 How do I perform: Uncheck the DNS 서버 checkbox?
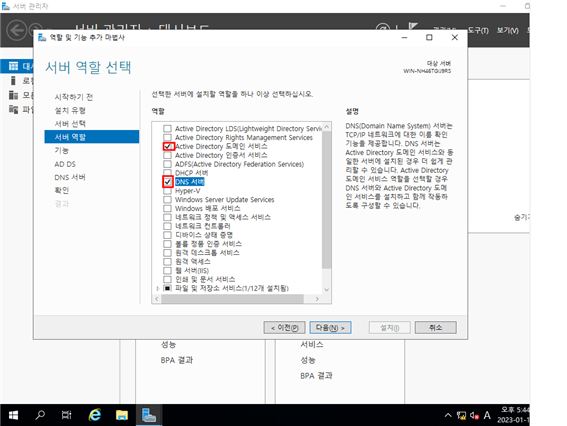tap(168, 182)
